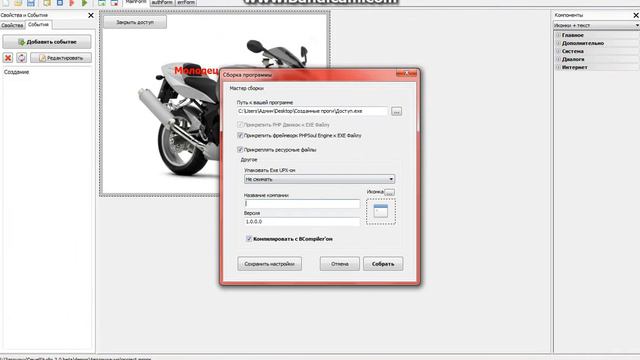Click the Отмена button

[340, 264]
